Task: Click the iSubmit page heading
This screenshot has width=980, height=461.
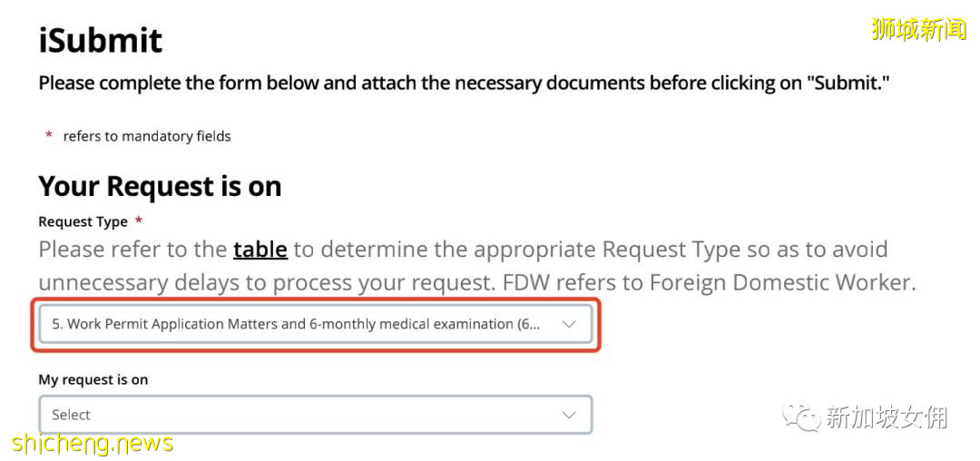Action: [101, 40]
